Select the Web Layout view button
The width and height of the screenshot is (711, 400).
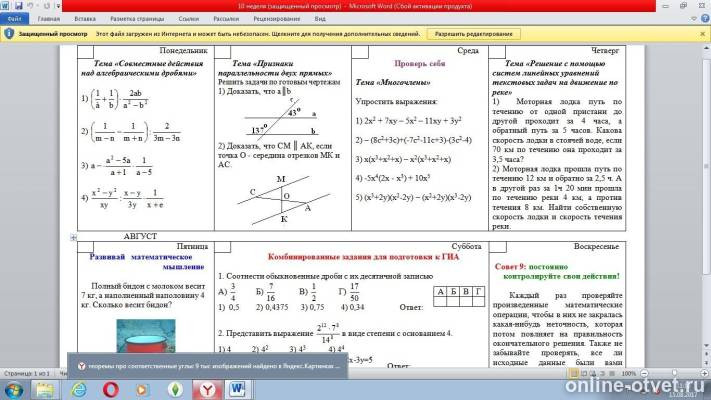click(x=593, y=373)
